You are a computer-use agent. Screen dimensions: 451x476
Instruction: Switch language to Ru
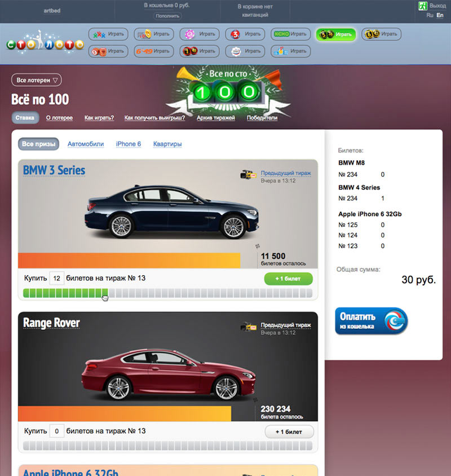[430, 15]
